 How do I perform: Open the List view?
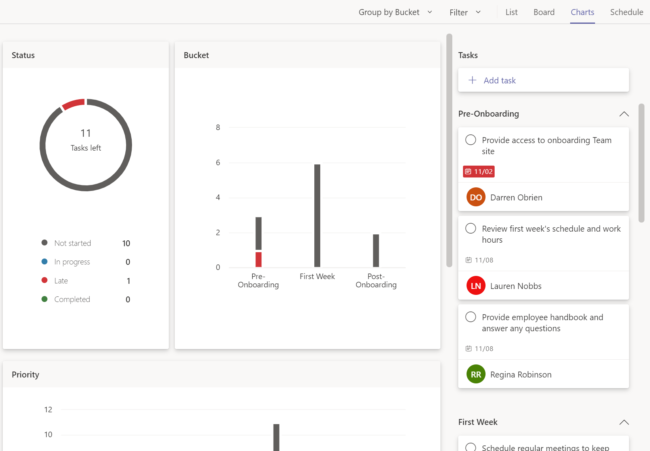pos(511,12)
